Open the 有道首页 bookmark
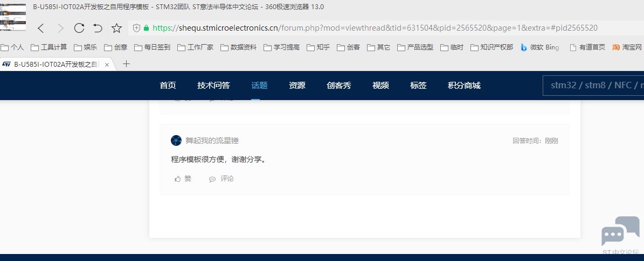This screenshot has height=261, width=644. (x=588, y=47)
